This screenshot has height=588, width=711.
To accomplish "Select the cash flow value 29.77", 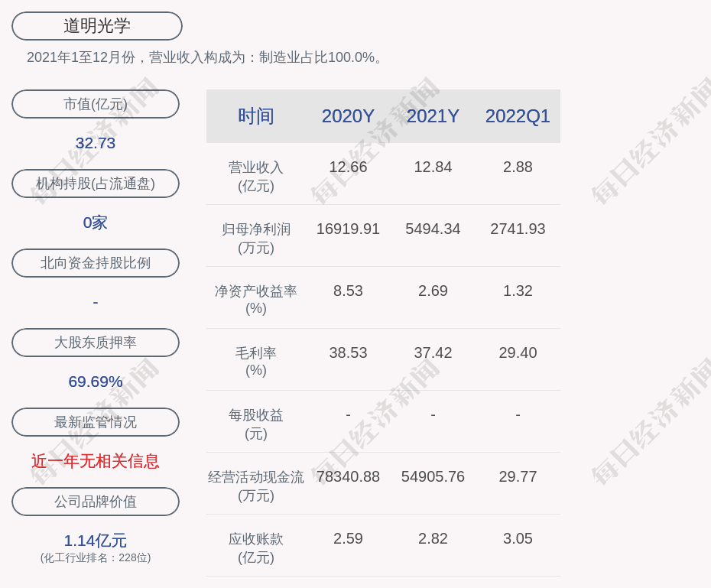I will click(518, 476).
